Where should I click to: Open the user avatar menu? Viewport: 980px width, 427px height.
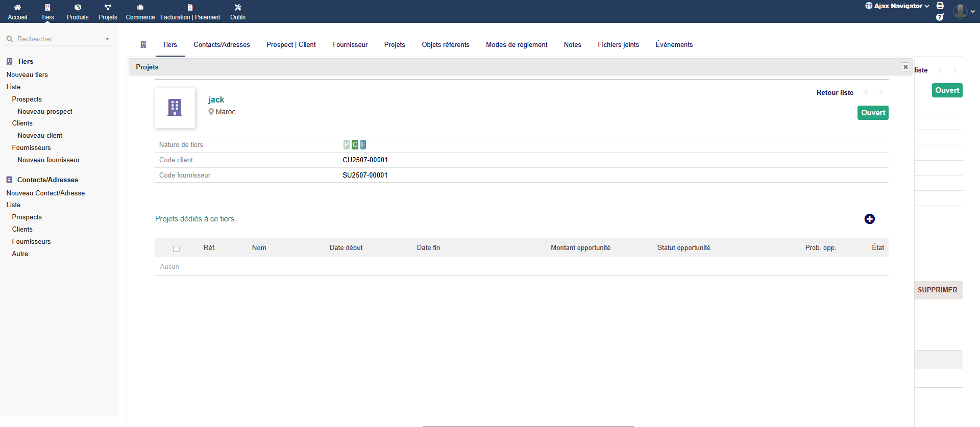(x=963, y=11)
